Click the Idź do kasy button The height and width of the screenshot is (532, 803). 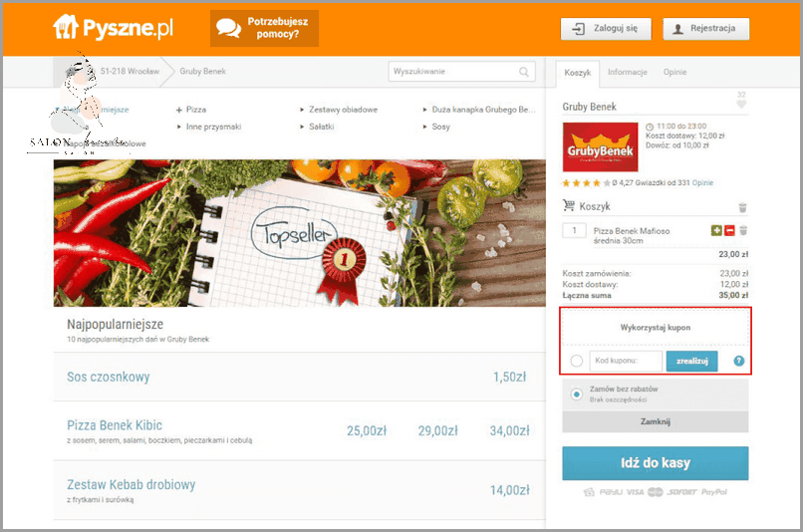[x=656, y=463]
